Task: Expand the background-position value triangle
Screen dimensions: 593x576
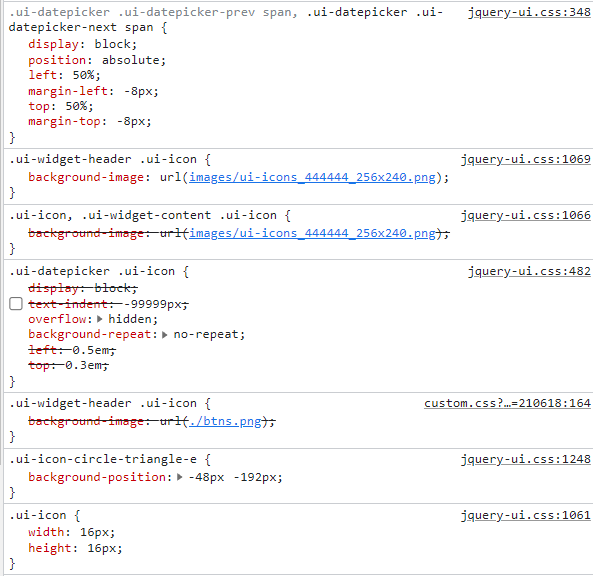Action: coord(180,477)
